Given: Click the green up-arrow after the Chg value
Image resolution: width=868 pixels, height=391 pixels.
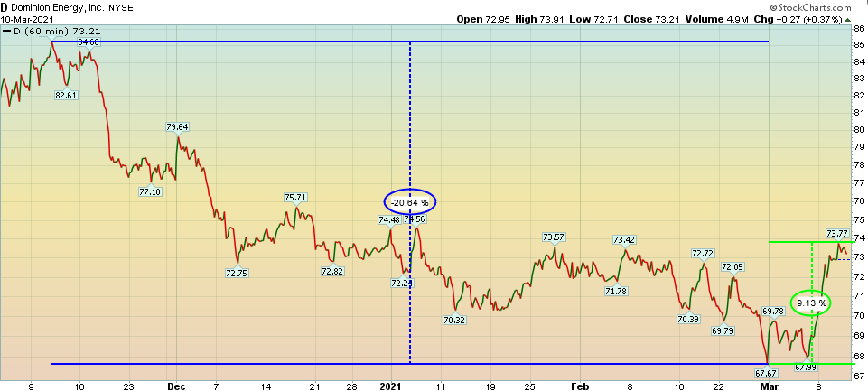Looking at the screenshot, I should [847, 20].
